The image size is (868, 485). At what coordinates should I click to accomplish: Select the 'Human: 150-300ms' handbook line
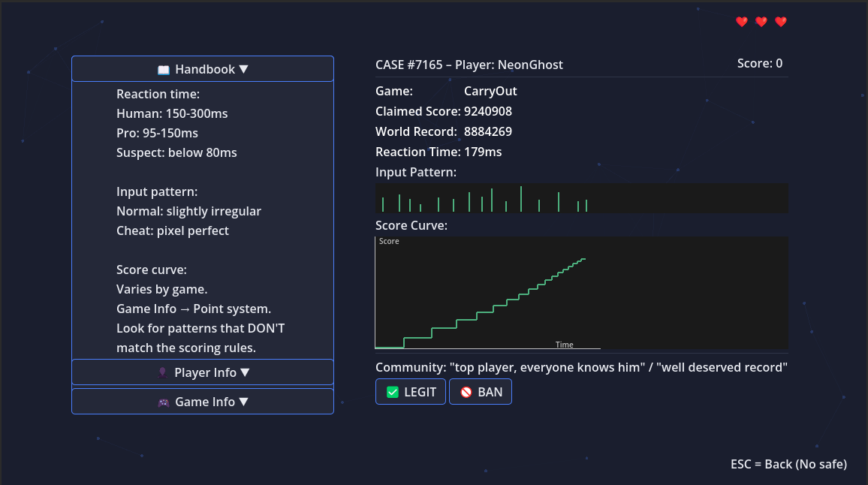pyautogui.click(x=172, y=113)
